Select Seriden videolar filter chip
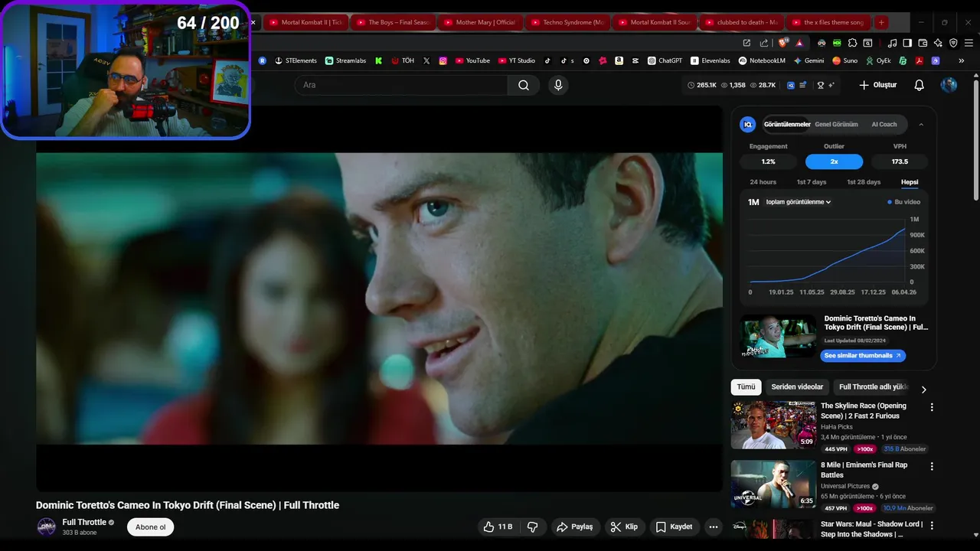Viewport: 980px width, 551px height. click(x=797, y=387)
